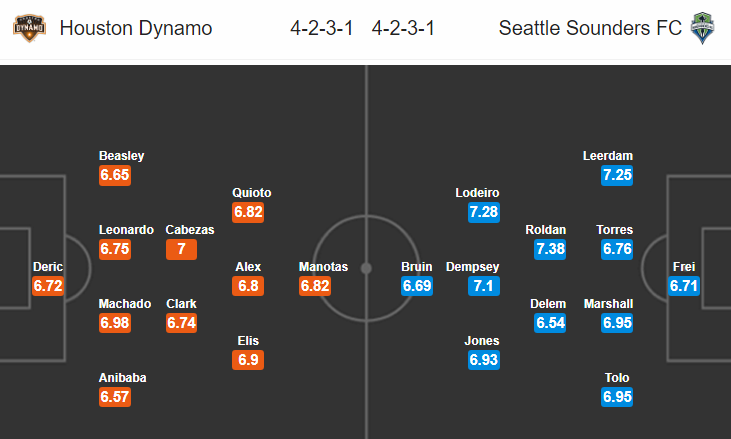The width and height of the screenshot is (731, 439).
Task: Open the Seattle Sounders FC team name link
Action: [590, 28]
